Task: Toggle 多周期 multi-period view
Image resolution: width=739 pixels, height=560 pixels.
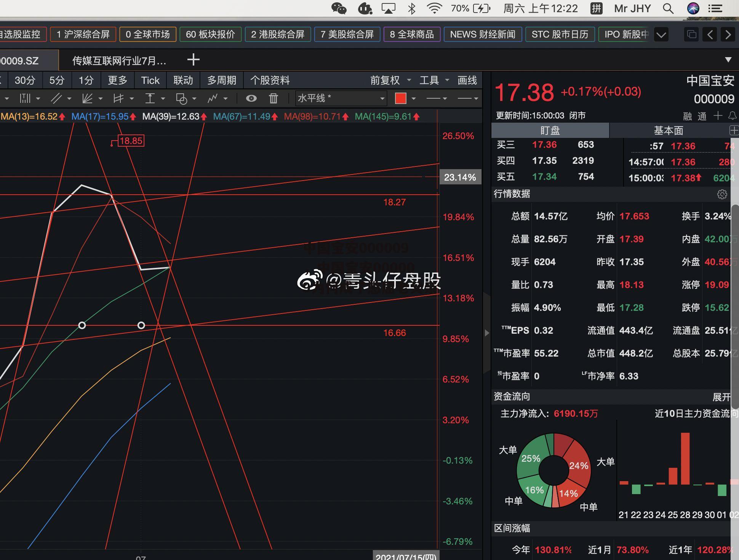Action: [222, 80]
